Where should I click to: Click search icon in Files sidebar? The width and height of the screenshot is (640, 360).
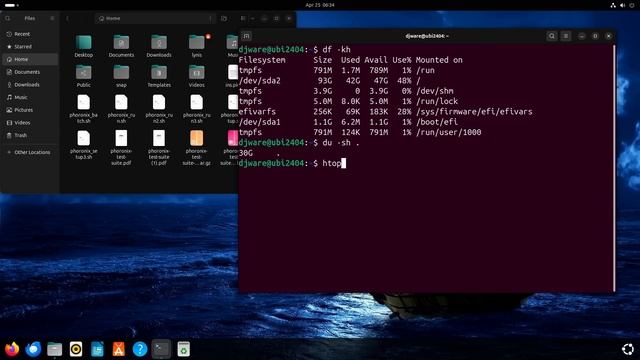tap(8, 18)
